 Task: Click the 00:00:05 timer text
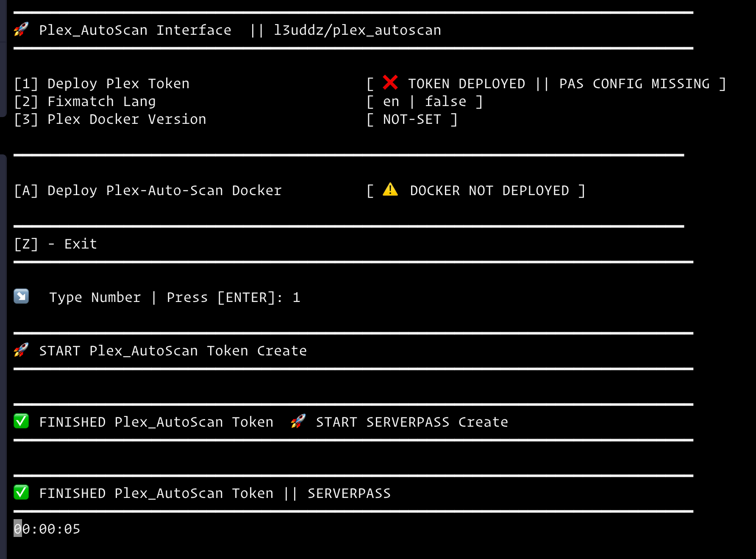point(47,529)
